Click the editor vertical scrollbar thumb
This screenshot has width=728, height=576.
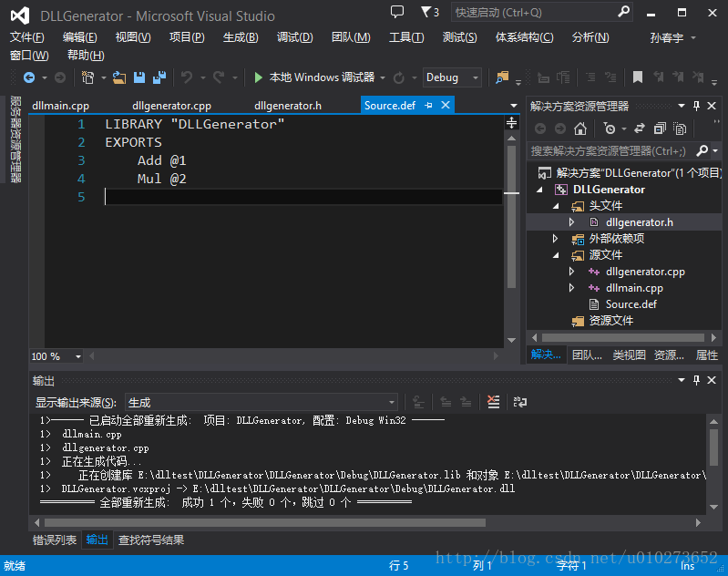pyautogui.click(x=512, y=217)
